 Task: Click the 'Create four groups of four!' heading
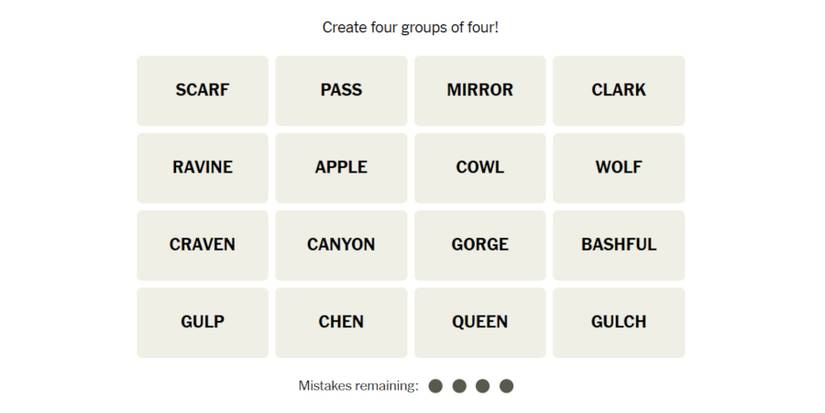tap(410, 27)
